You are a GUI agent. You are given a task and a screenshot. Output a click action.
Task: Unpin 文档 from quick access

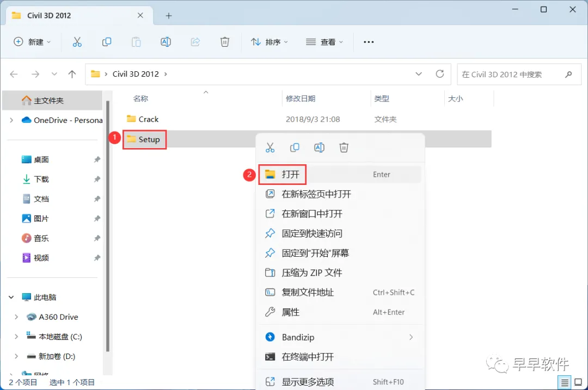pos(97,199)
